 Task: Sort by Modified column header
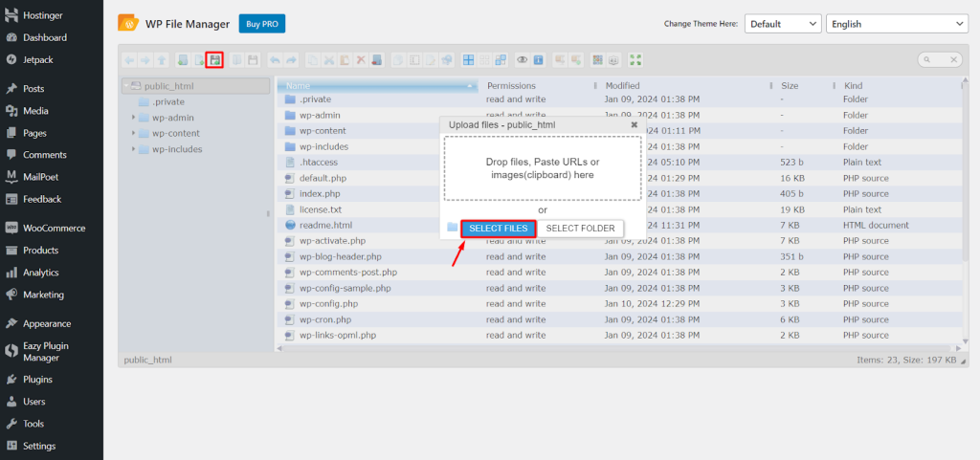(686, 85)
